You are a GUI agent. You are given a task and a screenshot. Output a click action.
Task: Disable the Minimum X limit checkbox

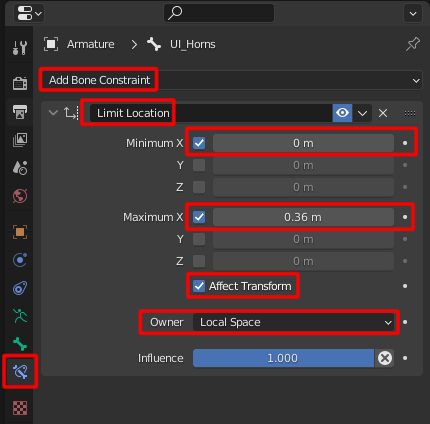[x=199, y=143]
